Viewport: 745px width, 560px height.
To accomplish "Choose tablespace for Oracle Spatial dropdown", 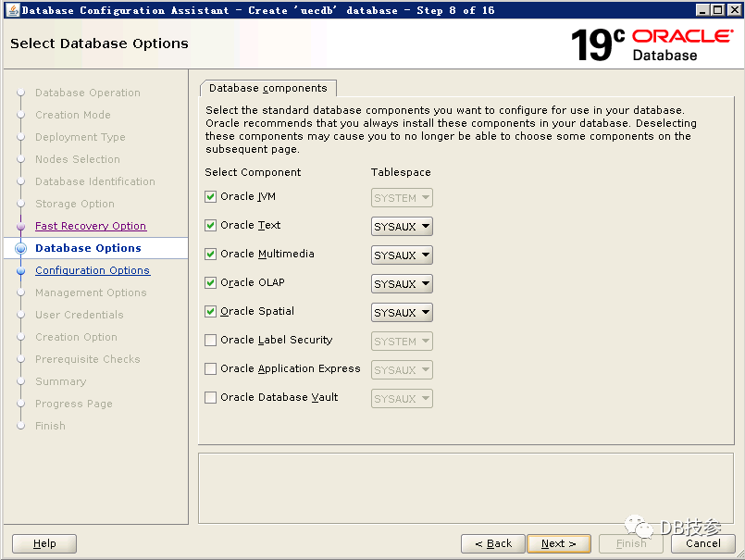I will pyautogui.click(x=402, y=313).
